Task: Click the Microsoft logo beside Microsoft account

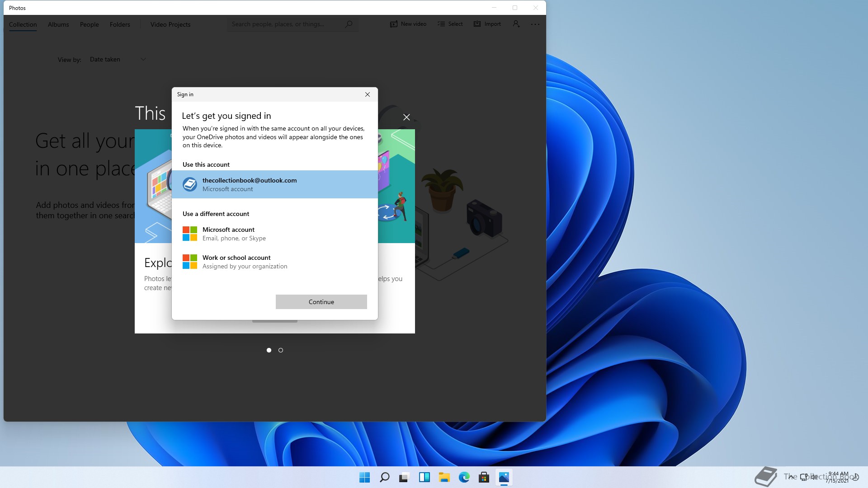Action: click(x=190, y=234)
